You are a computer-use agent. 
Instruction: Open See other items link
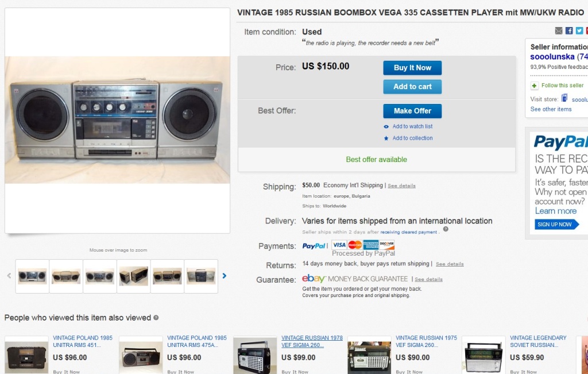tap(551, 109)
